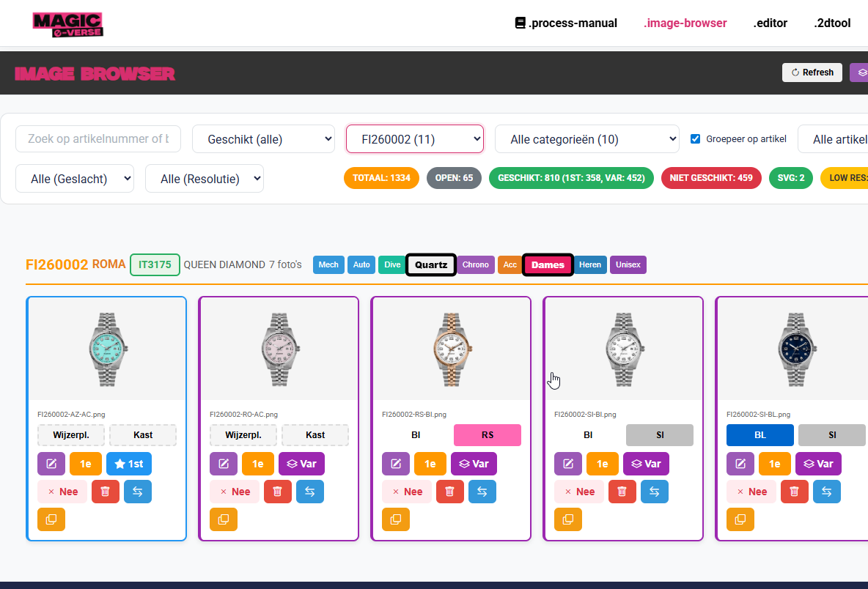Delete FI260002-RO-AC.png using the trash icon
The image size is (868, 589).
click(277, 491)
